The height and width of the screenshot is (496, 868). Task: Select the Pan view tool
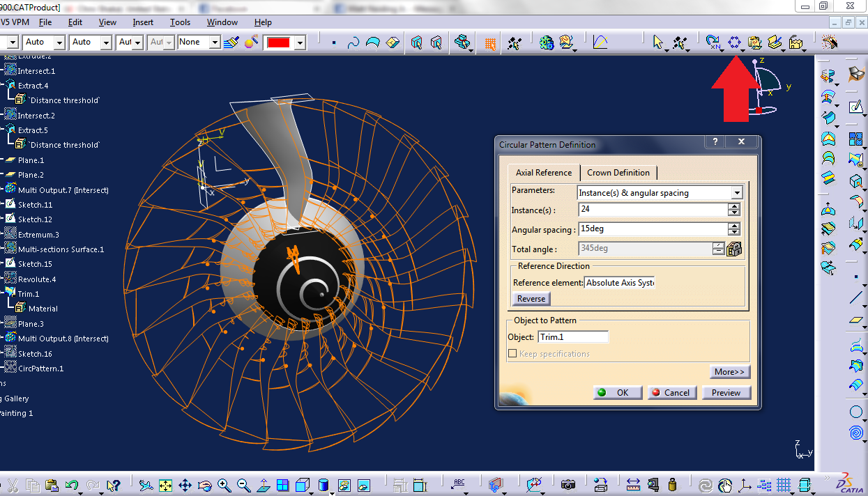pyautogui.click(x=185, y=485)
